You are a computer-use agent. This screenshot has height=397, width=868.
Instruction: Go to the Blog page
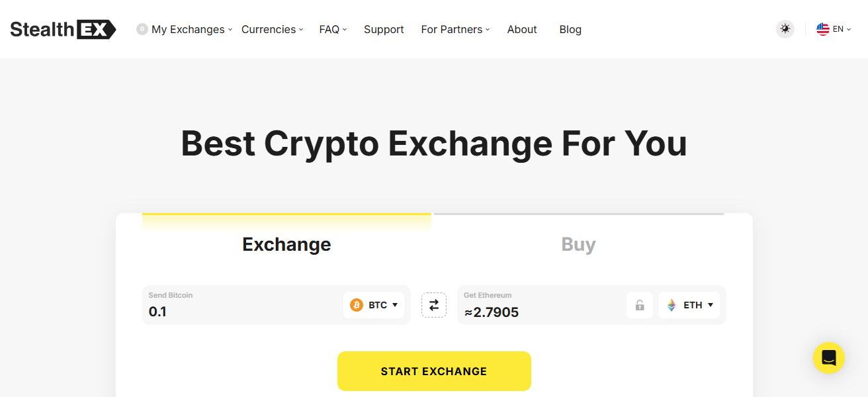tap(570, 29)
